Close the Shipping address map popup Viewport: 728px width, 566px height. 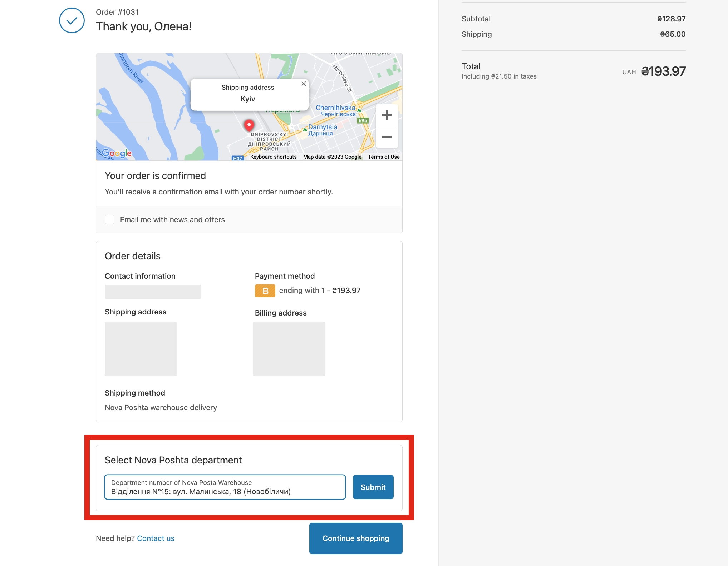point(304,84)
